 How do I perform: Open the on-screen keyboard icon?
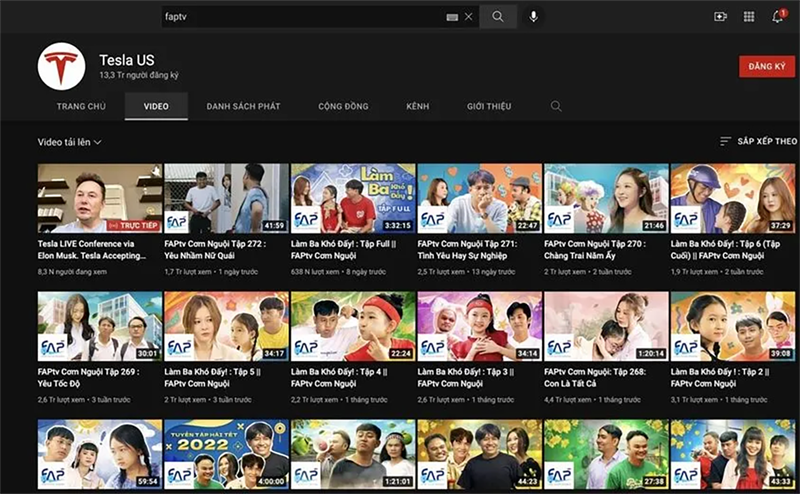pyautogui.click(x=452, y=17)
